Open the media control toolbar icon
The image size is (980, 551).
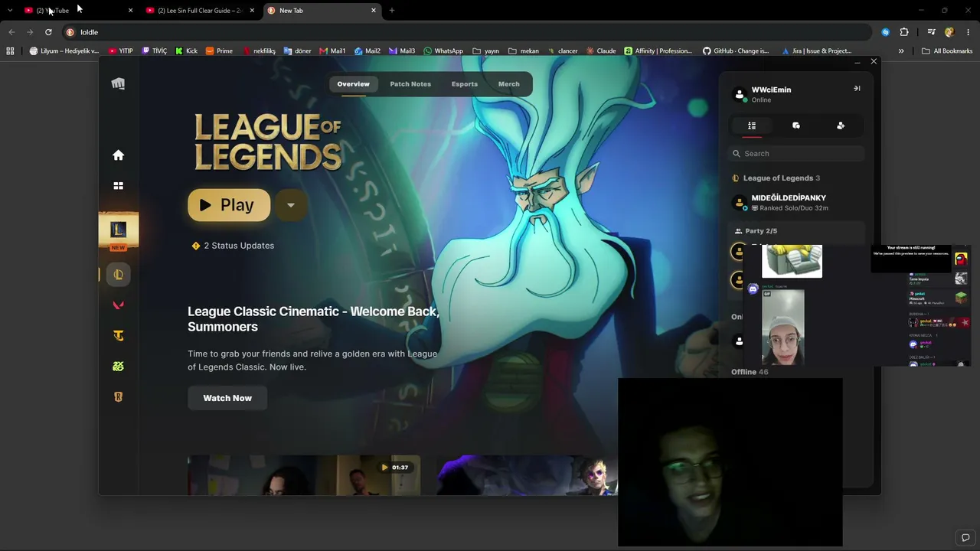click(x=931, y=32)
